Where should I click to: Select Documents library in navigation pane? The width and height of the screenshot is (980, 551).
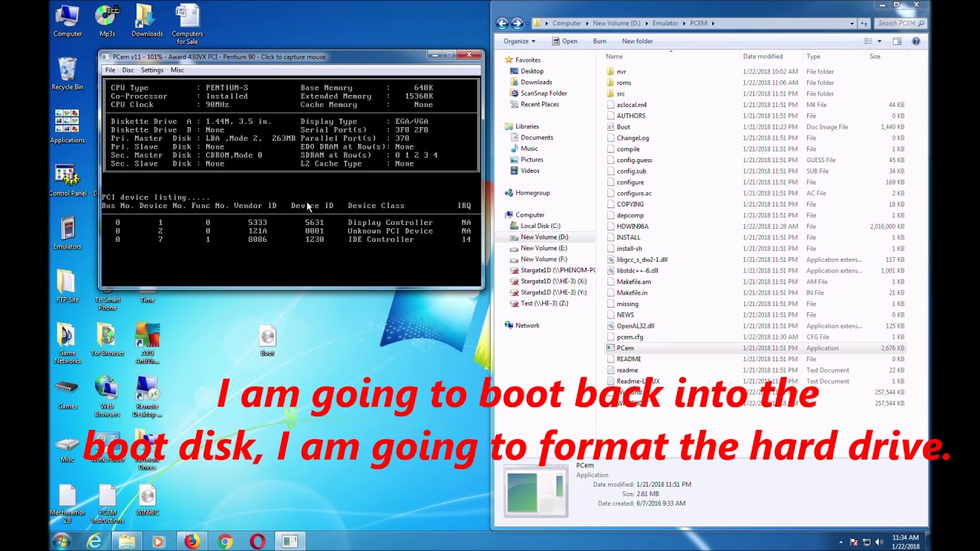click(537, 138)
